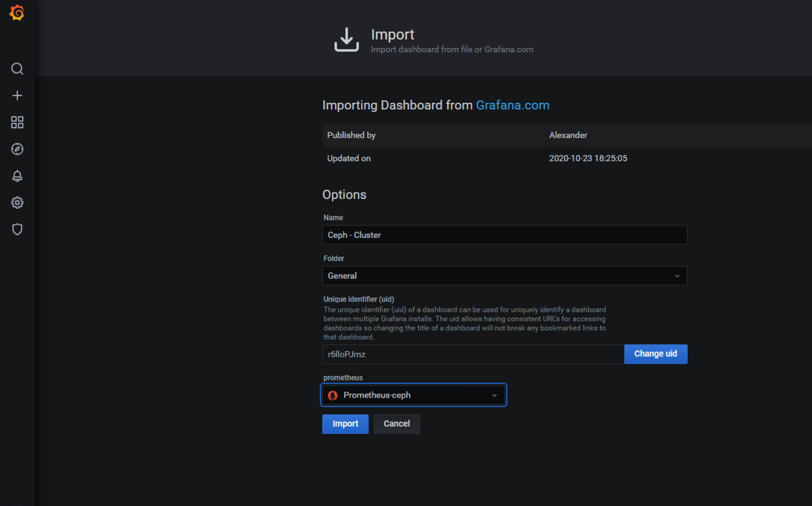Select the publisher name Alexander

pyautogui.click(x=568, y=135)
